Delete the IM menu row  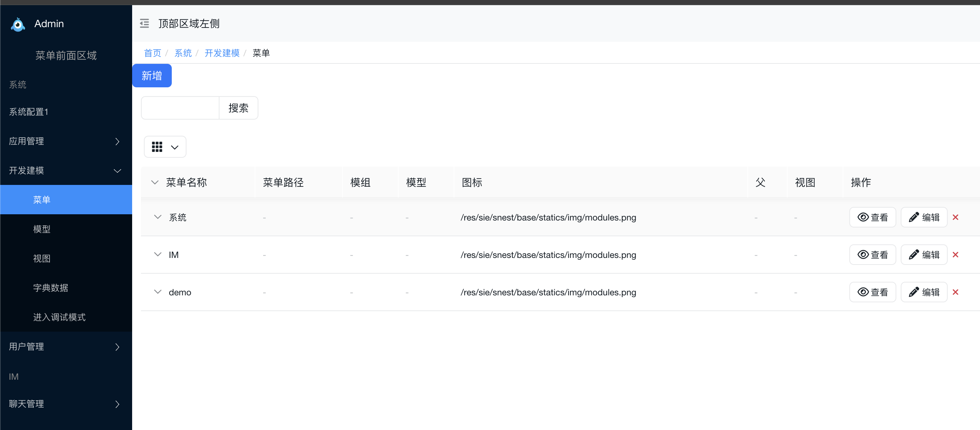tap(955, 255)
